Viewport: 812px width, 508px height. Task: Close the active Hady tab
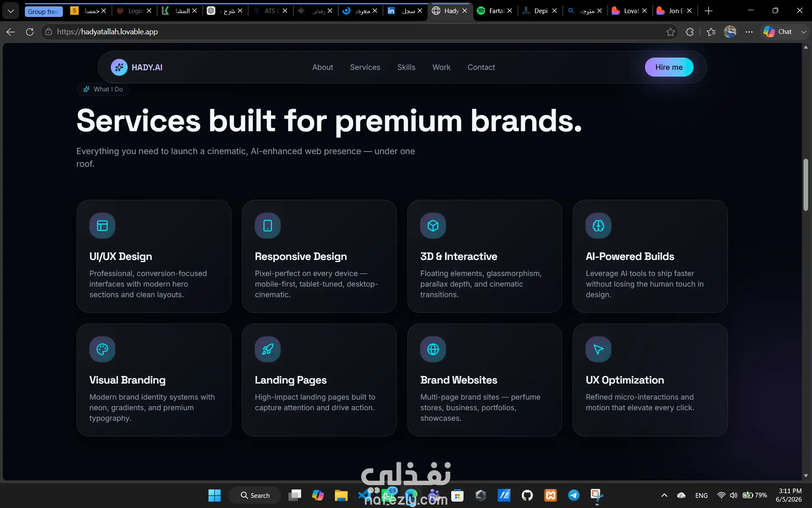pyautogui.click(x=465, y=11)
